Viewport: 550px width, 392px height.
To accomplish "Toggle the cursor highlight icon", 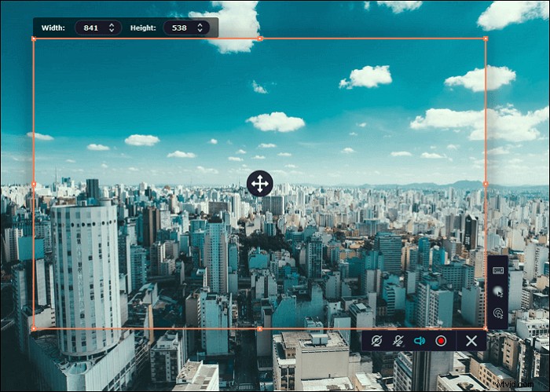I will (498, 291).
